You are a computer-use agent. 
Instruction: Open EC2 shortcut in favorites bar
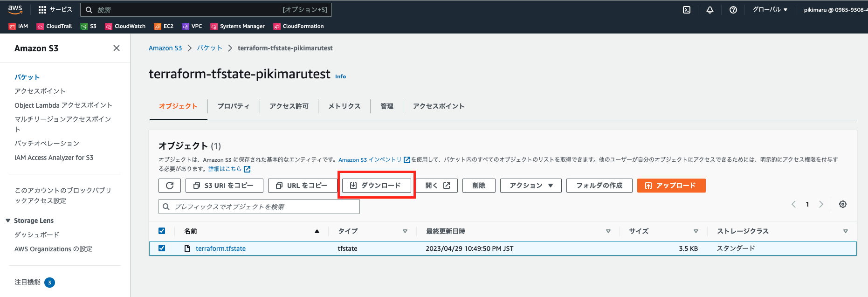coord(164,26)
